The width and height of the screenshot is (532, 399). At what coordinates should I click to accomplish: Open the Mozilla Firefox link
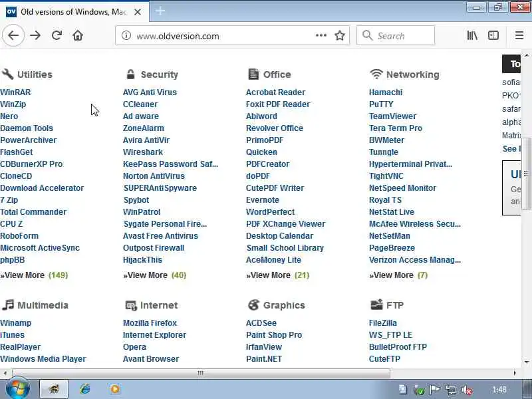pos(150,323)
